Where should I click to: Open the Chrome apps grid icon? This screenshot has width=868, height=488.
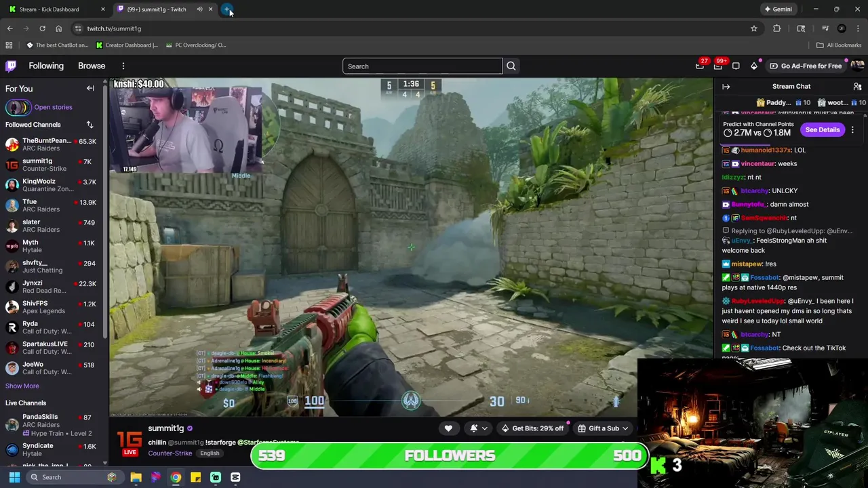9,45
